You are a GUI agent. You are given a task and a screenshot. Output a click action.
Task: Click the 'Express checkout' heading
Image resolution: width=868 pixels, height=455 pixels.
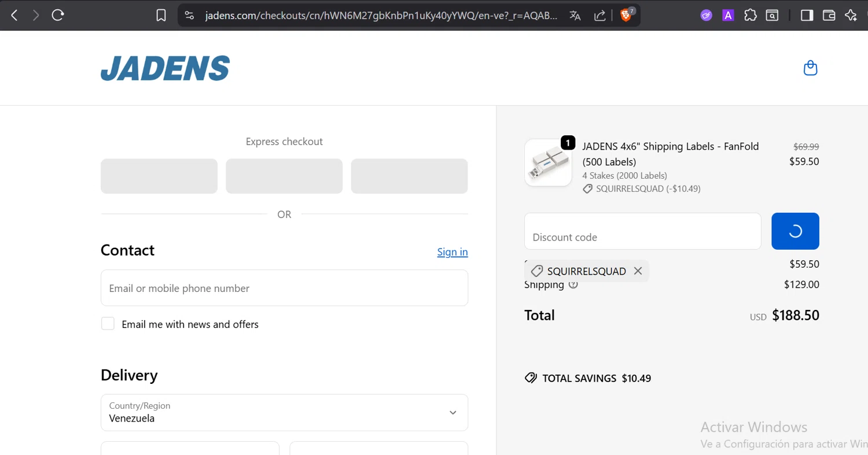284,142
